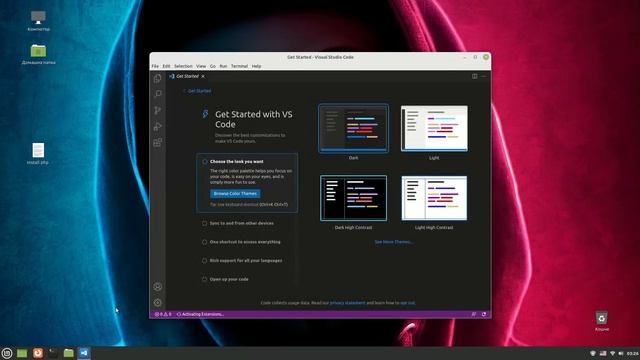
Task: Open the Go menu
Action: pos(213,66)
